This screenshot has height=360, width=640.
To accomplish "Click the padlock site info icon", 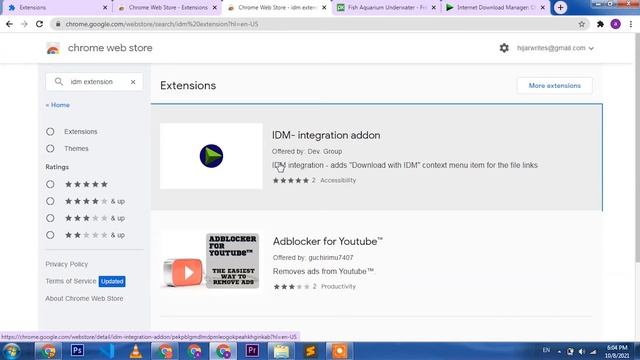I will pyautogui.click(x=58, y=24).
